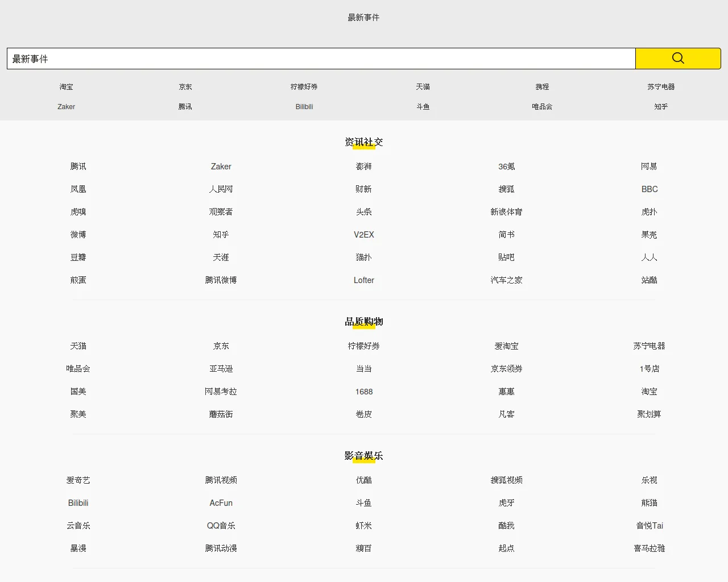Open the 聚划算 link

click(650, 414)
